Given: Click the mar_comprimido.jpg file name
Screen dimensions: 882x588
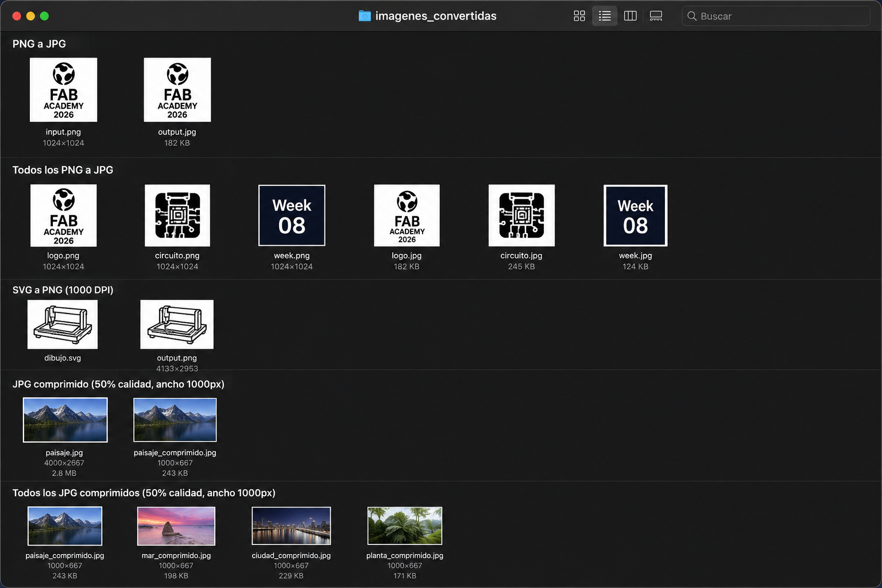Looking at the screenshot, I should [x=176, y=555].
